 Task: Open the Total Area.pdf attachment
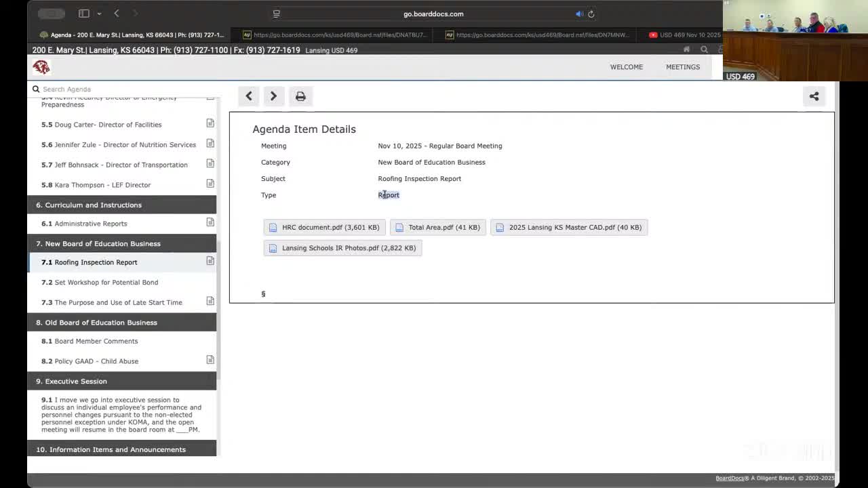tap(437, 227)
